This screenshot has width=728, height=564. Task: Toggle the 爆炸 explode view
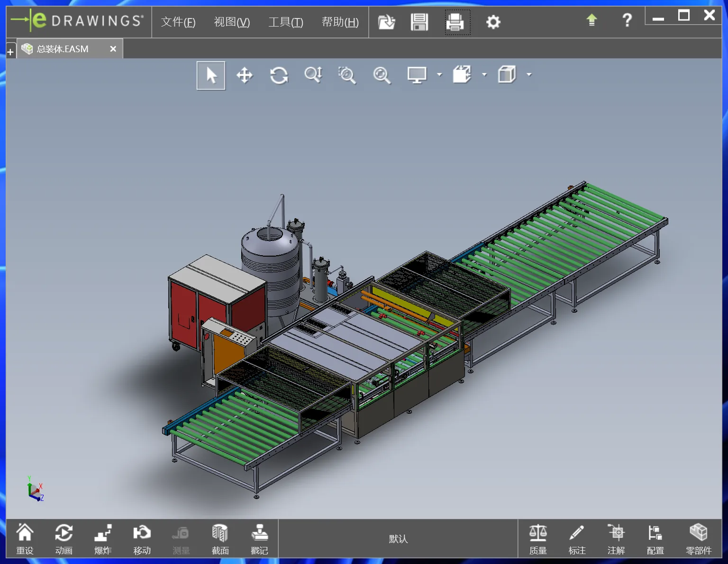(103, 539)
